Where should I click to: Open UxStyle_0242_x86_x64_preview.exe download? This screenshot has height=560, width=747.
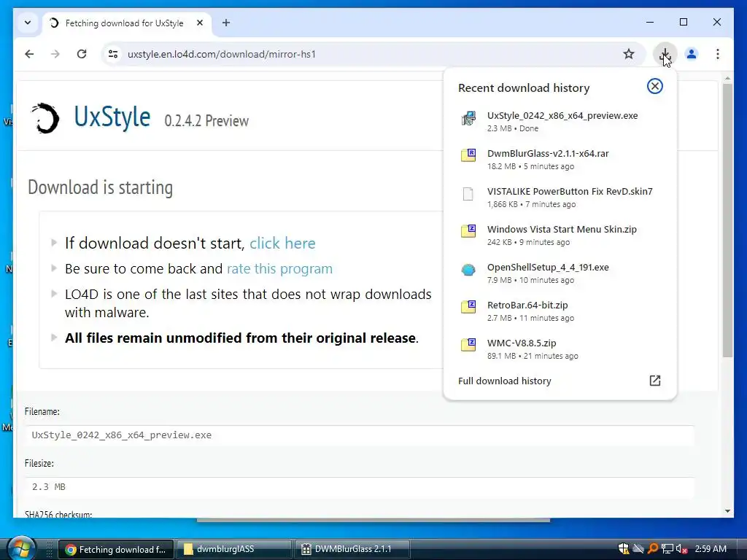click(x=560, y=122)
